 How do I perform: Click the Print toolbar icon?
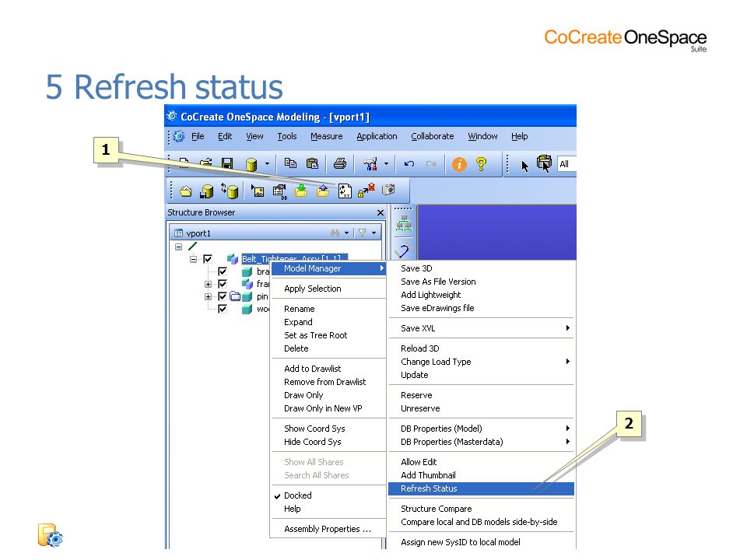(x=340, y=164)
